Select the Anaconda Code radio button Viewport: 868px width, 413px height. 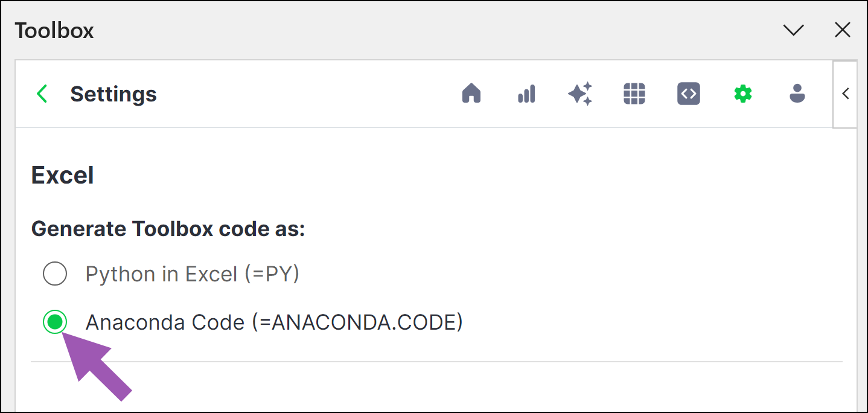(55, 322)
